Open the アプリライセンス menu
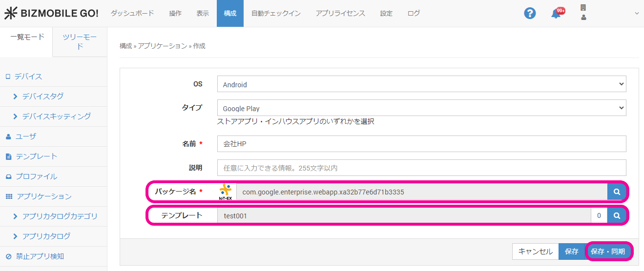Viewport: 644px width, 271px height. (340, 13)
